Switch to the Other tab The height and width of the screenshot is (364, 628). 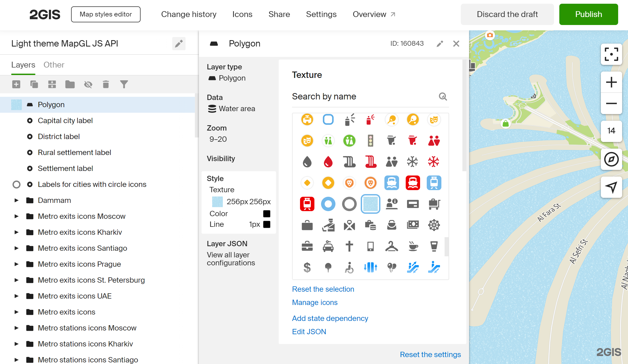pyautogui.click(x=54, y=65)
